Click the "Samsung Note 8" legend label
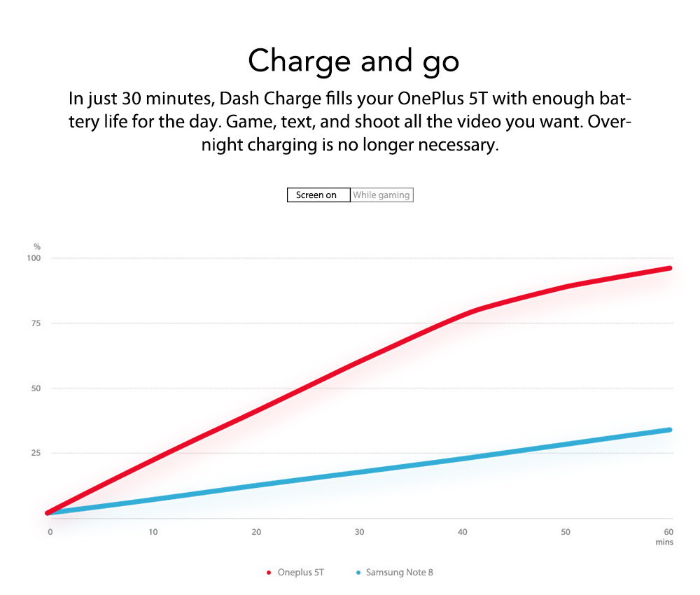Viewport: 700px width, 595px height. click(x=399, y=573)
